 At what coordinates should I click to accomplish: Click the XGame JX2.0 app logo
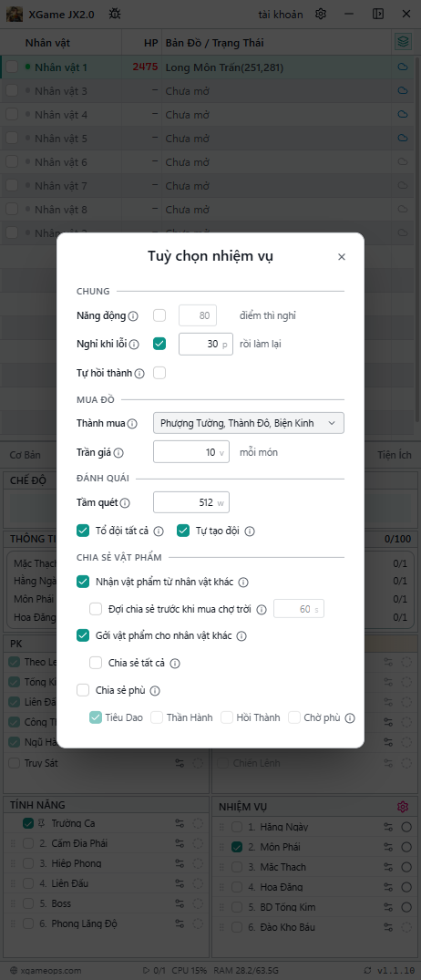coord(15,14)
